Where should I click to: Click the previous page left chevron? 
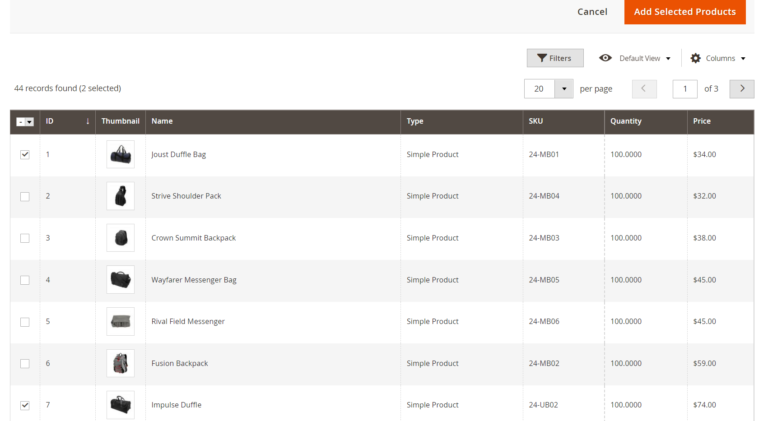coord(644,89)
